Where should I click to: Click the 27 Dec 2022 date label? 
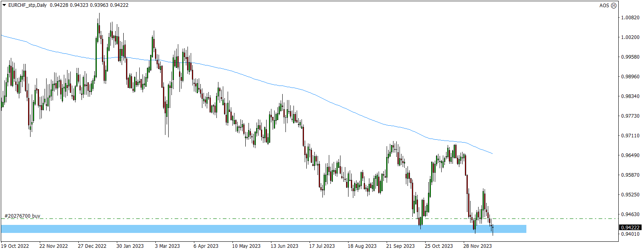click(x=92, y=246)
